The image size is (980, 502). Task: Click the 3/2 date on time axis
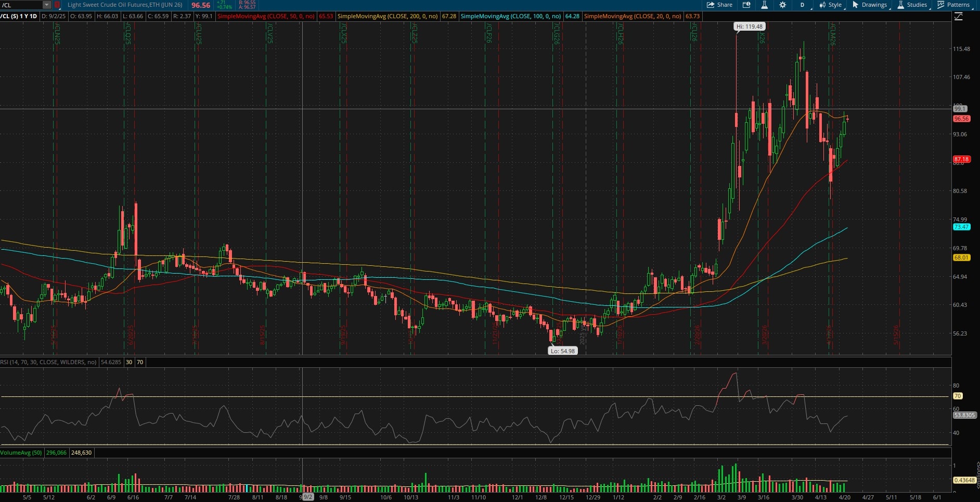click(721, 497)
